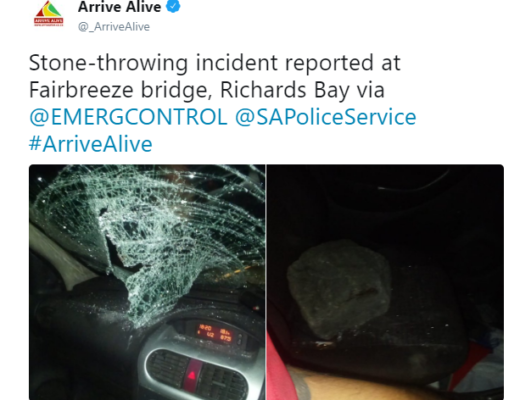Image resolution: width=520 pixels, height=400 pixels.
Task: Visit the @_ArriveAlive handle
Action: coord(114,27)
